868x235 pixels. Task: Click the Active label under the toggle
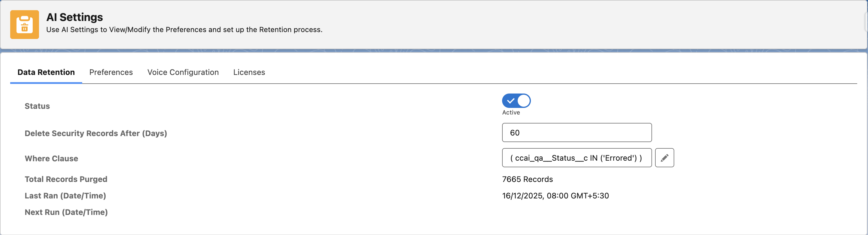click(x=511, y=112)
